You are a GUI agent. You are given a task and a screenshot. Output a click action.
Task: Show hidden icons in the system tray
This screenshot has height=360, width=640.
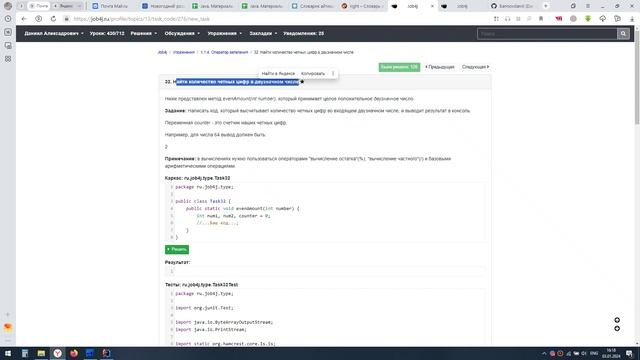click(x=544, y=353)
